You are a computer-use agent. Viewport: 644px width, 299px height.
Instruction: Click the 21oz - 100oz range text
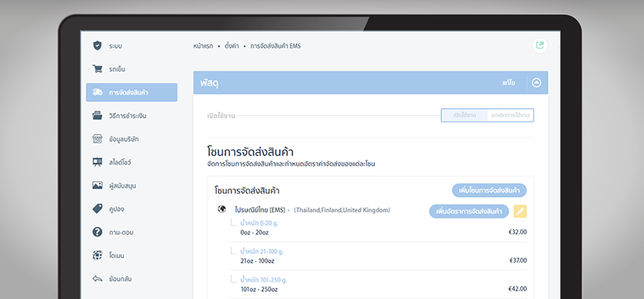257,261
